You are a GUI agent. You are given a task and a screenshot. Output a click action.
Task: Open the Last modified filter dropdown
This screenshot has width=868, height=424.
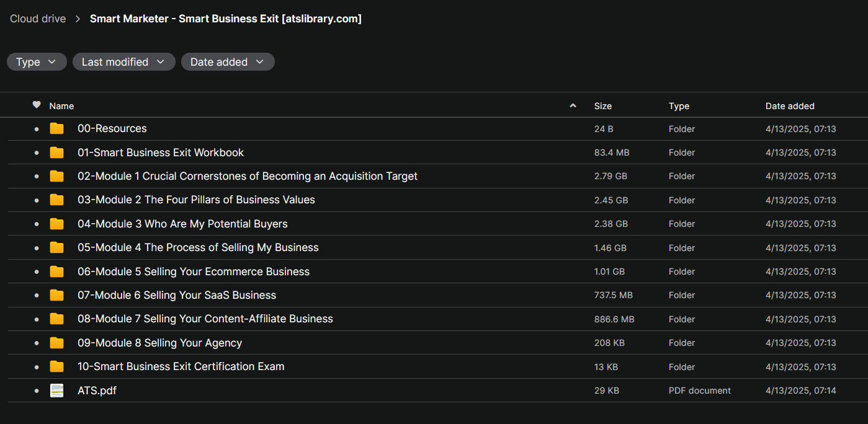click(x=124, y=62)
